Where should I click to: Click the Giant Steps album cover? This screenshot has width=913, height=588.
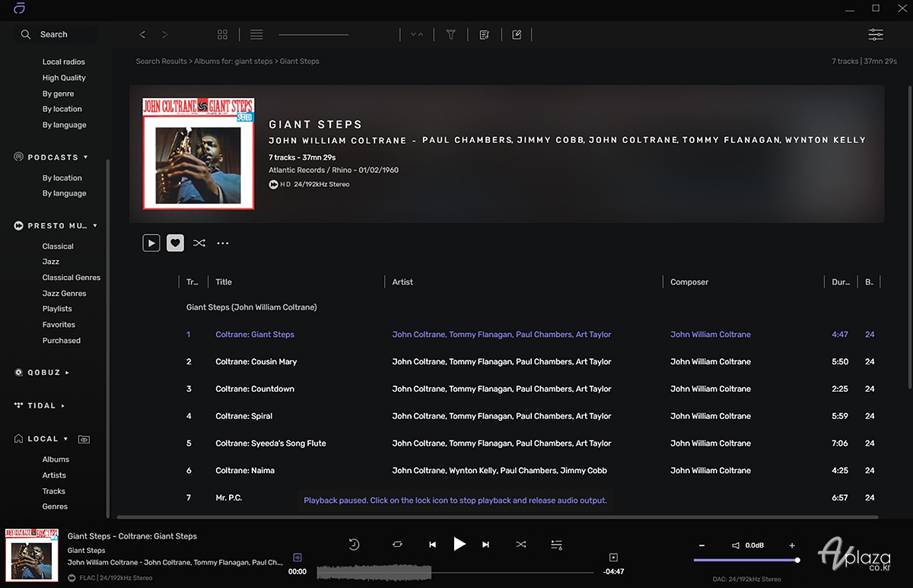point(199,154)
